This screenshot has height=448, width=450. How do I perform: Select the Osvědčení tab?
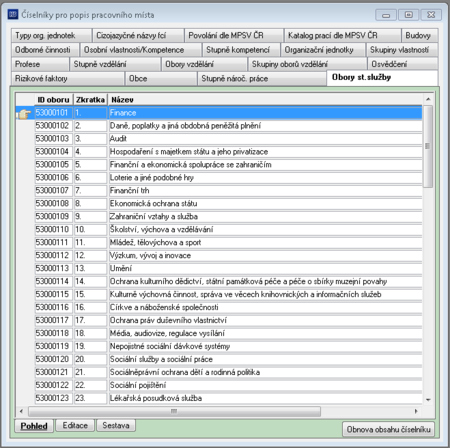pos(403,64)
